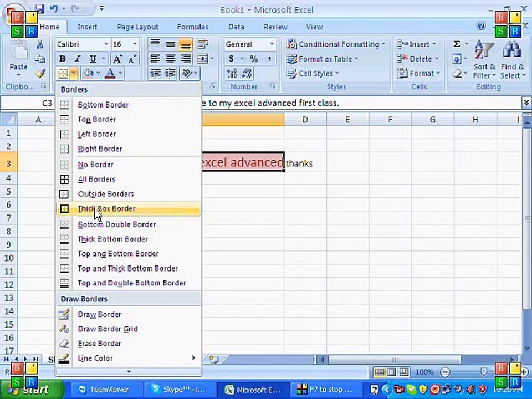Choose All Borders option

pyautogui.click(x=128, y=179)
